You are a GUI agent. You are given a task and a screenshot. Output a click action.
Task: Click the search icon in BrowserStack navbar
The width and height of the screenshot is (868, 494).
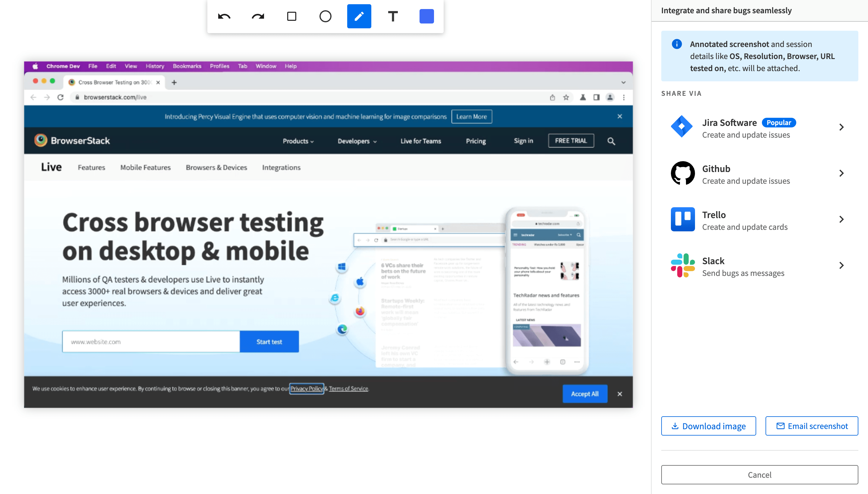pyautogui.click(x=611, y=141)
